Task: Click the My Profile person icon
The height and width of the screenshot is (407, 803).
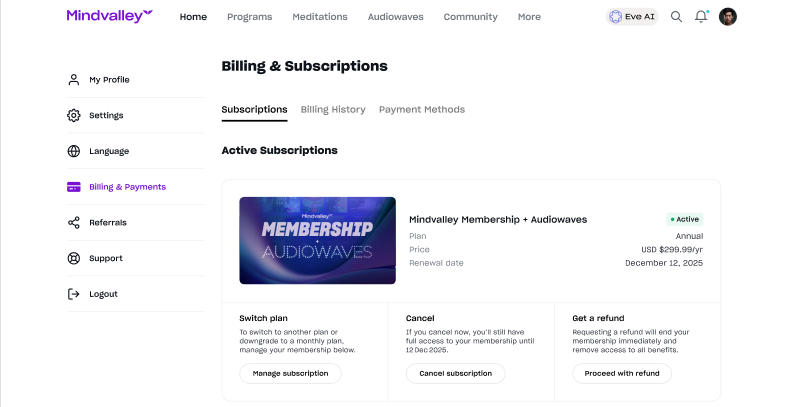Action: click(74, 80)
